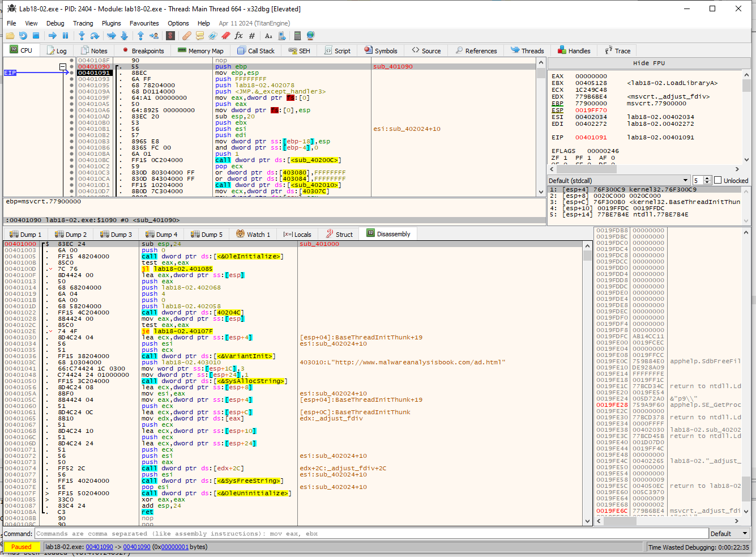Click the x64dbg bug icon in title bar
The width and height of the screenshot is (756, 557).
pyautogui.click(x=11, y=8)
